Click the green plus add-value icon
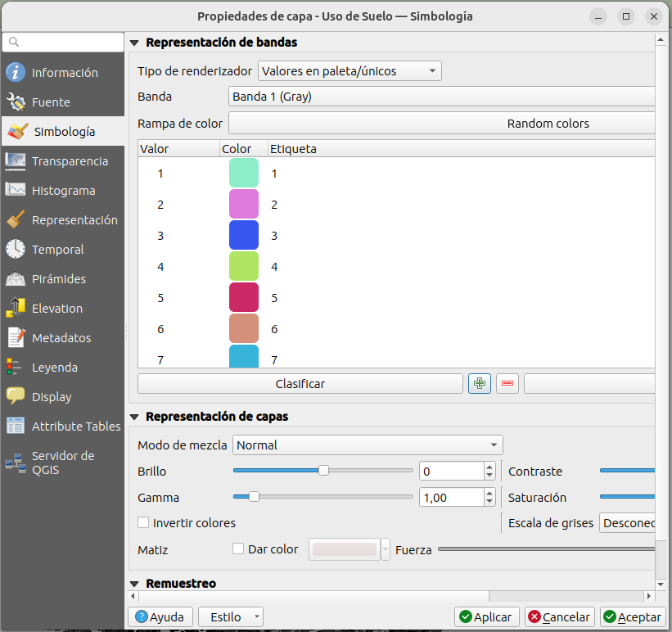 480,384
